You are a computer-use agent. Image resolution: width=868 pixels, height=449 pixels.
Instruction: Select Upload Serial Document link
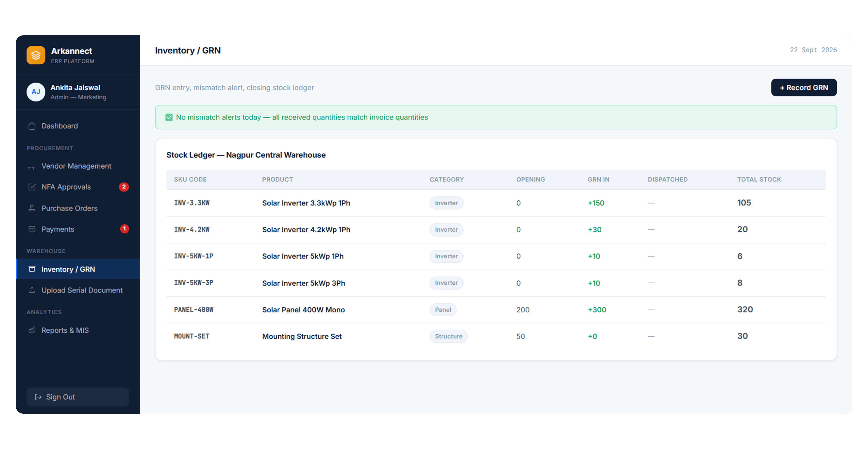tap(78, 290)
